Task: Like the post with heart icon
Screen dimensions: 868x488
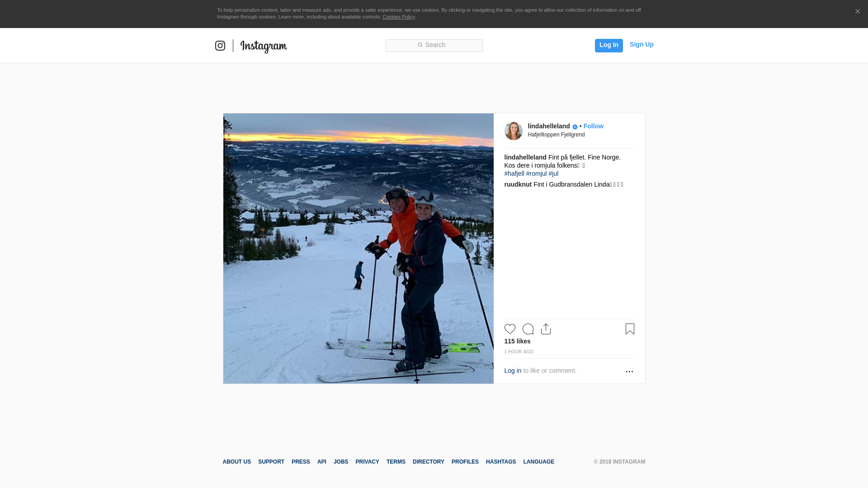Action: [509, 329]
